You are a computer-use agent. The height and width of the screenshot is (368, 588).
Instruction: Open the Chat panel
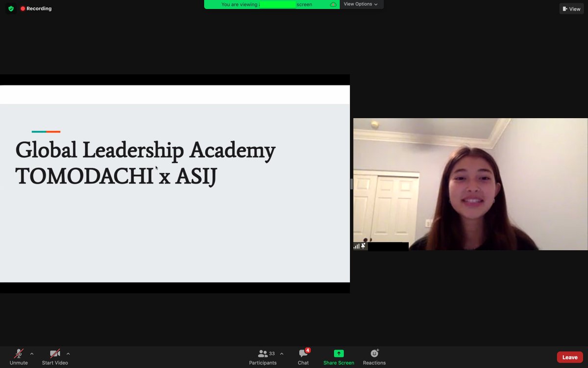[303, 357]
